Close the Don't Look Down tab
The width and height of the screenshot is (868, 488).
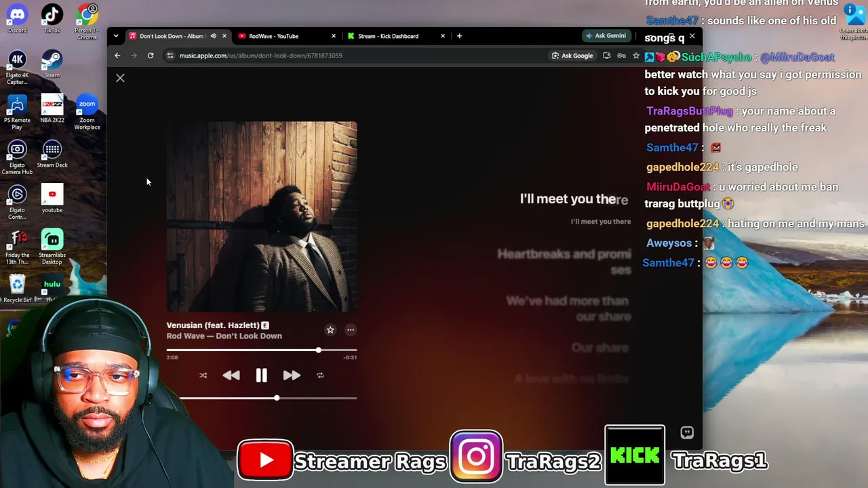224,36
